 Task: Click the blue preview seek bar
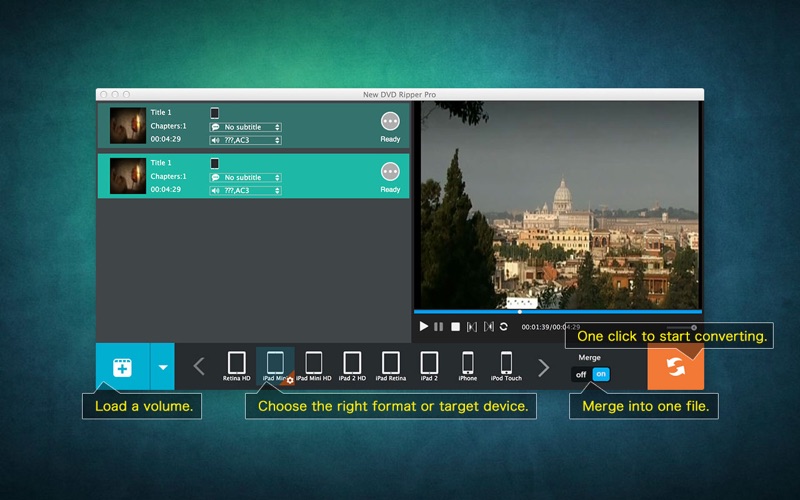(558, 311)
